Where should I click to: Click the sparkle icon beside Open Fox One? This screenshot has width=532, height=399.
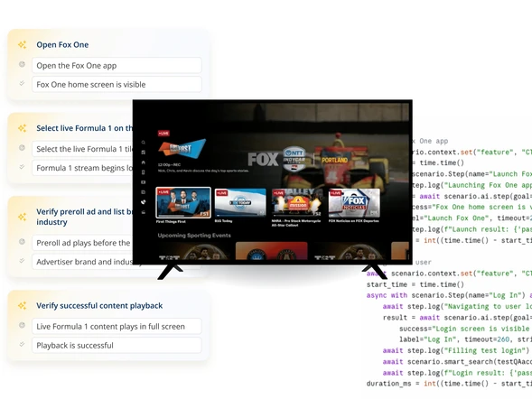click(22, 44)
